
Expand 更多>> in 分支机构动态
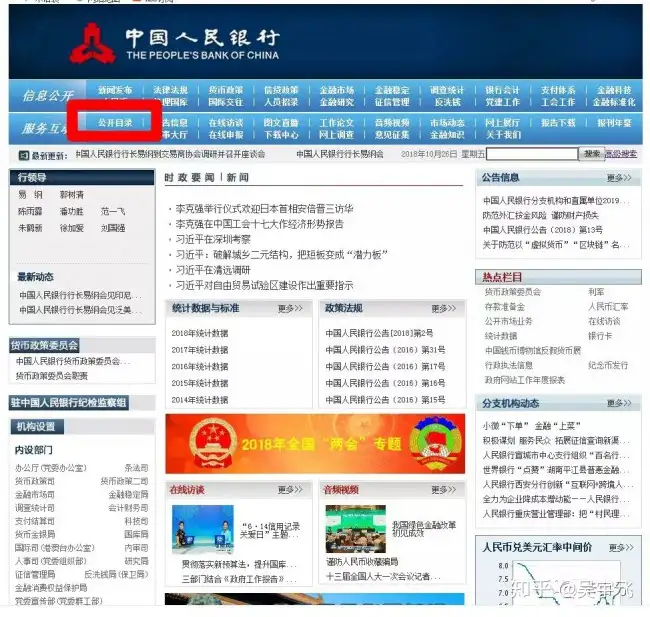pos(619,403)
